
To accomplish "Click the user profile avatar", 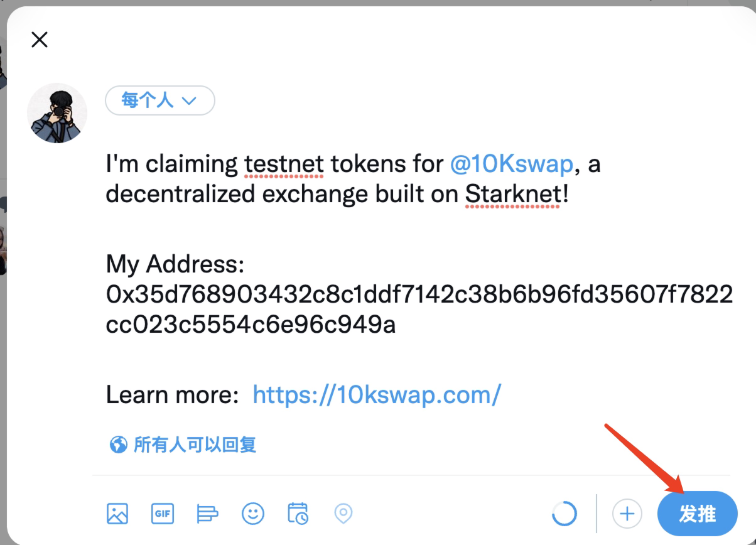I will coord(57,114).
